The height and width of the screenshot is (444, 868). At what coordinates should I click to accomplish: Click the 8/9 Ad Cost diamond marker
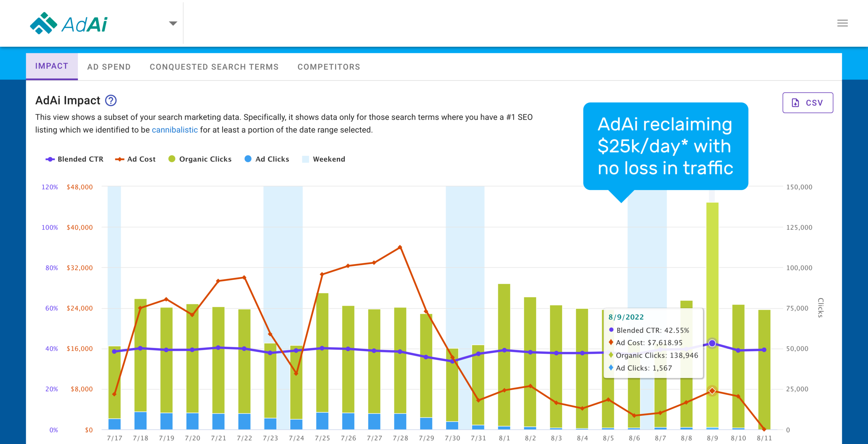(x=712, y=391)
